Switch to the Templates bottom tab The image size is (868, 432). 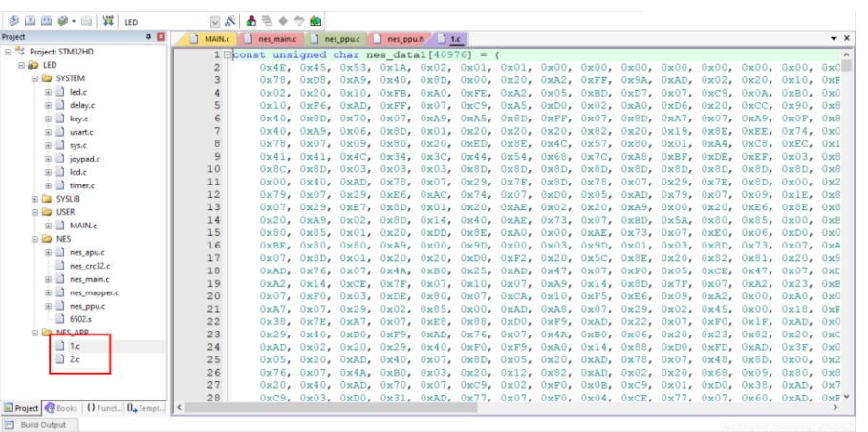tap(145, 408)
